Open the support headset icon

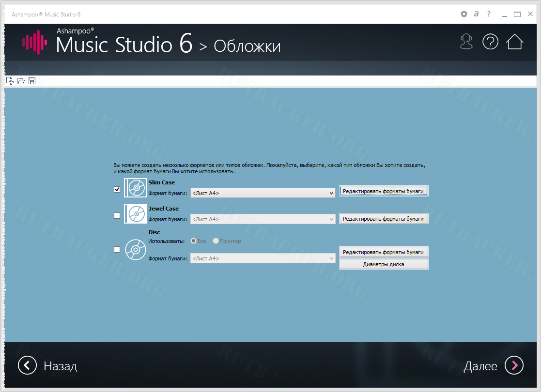click(466, 42)
